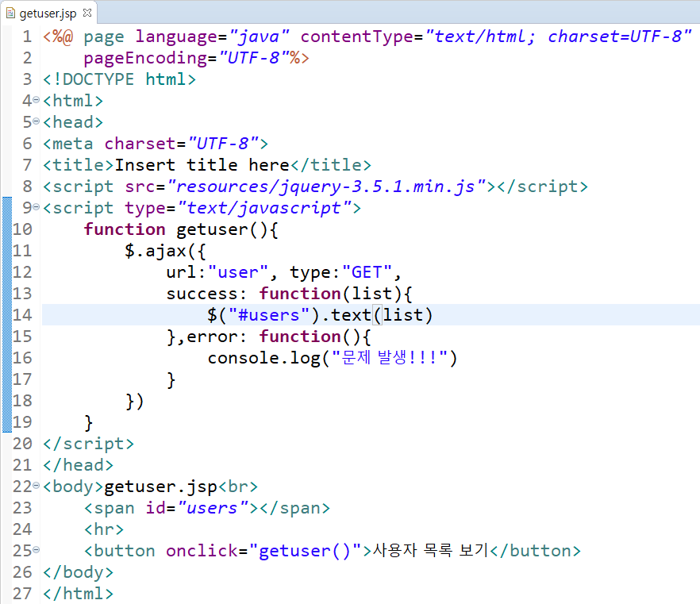Click the meta charset="UTF-8" tag
Viewport: 700px width, 604px height.
point(156,144)
